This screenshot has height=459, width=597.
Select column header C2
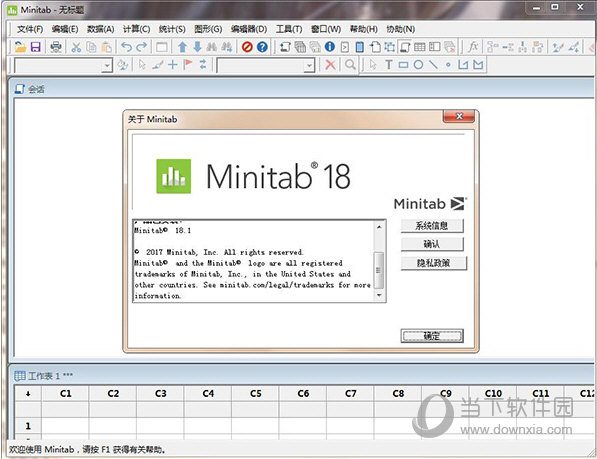tap(113, 394)
